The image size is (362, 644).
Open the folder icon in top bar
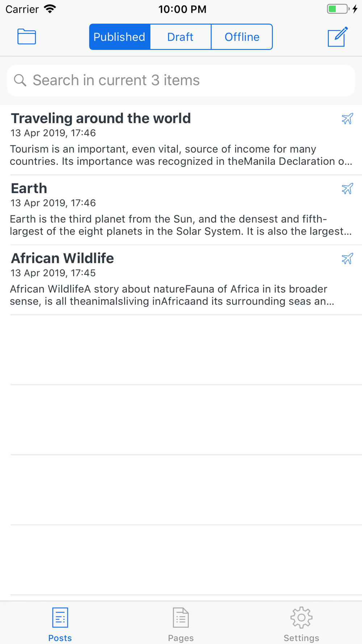tap(27, 37)
